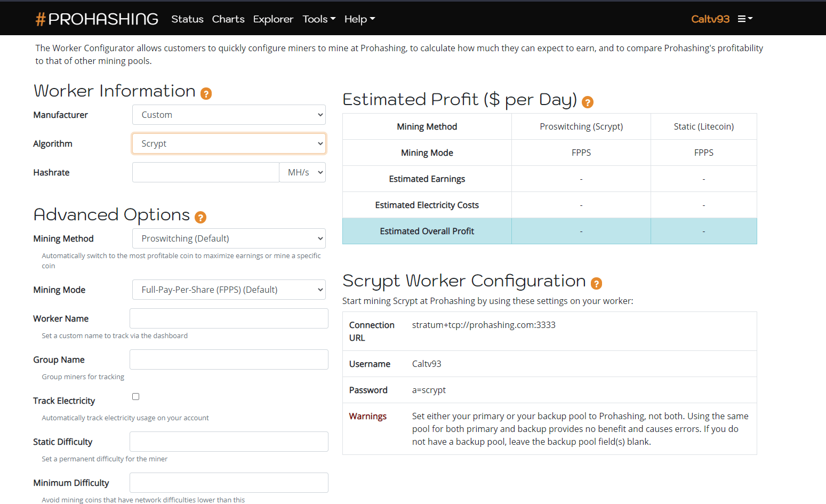The height and width of the screenshot is (504, 826).
Task: Open the Scrypt Worker Configuration help icon
Action: tap(597, 284)
